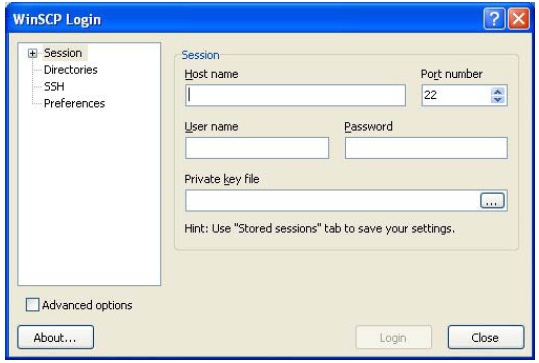Decrease port number with the down arrow
The image size is (539, 363).
pos(498,99)
